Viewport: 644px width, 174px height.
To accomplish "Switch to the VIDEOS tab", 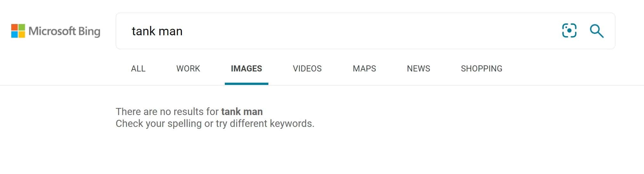I will (x=307, y=69).
